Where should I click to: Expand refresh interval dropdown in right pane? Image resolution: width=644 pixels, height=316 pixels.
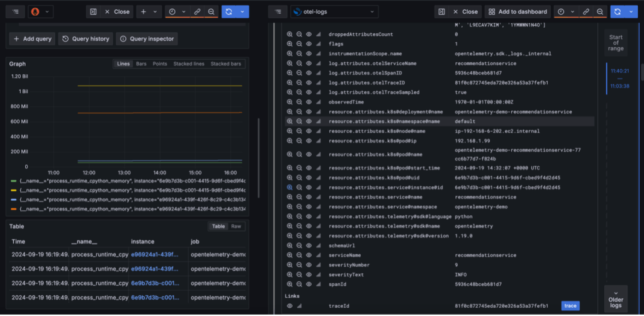[631, 11]
